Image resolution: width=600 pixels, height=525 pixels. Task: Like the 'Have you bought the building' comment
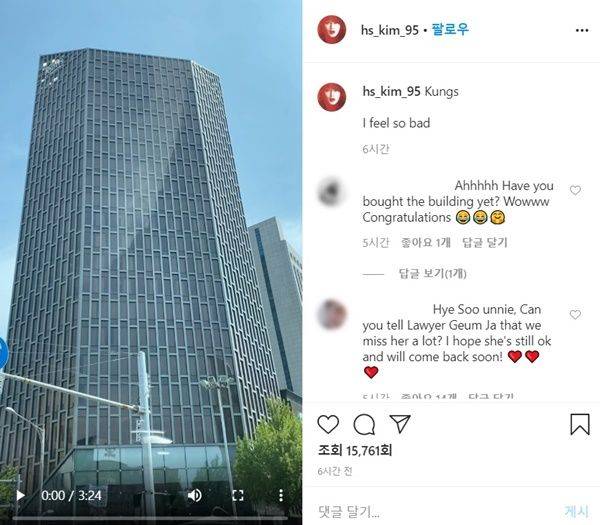tap(575, 190)
